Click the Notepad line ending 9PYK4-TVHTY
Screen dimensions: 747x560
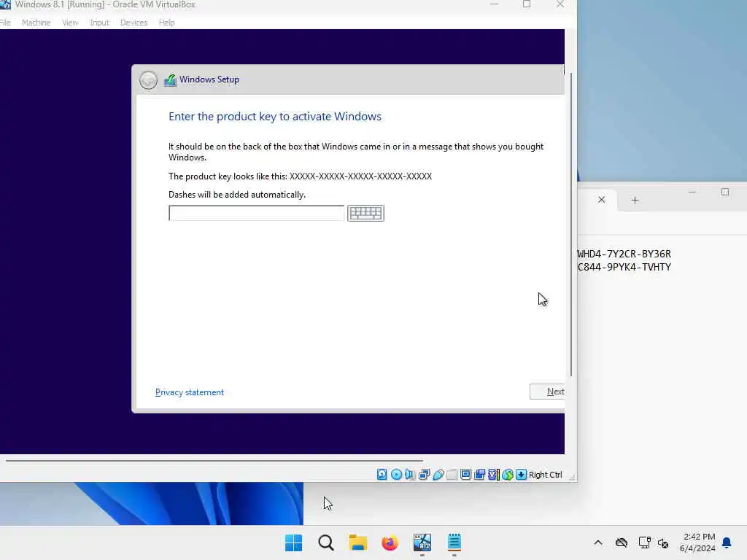pyautogui.click(x=624, y=267)
